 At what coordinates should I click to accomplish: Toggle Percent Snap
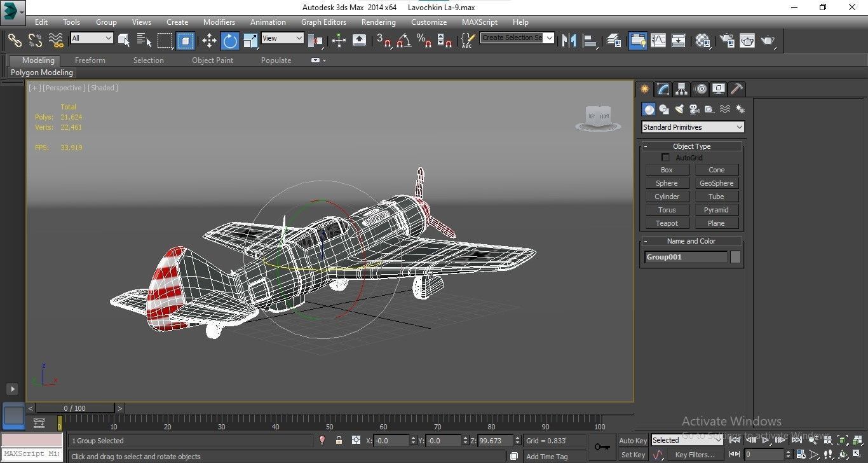[x=424, y=41]
